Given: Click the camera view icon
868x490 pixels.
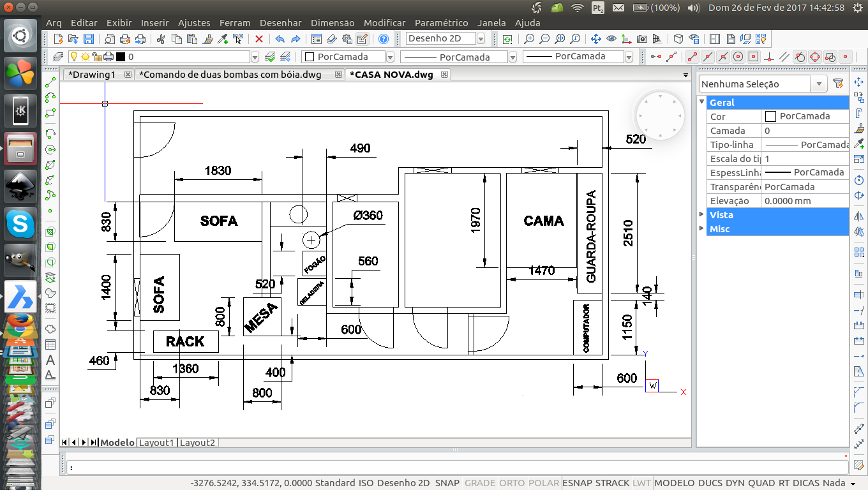Looking at the screenshot, I should (x=642, y=39).
